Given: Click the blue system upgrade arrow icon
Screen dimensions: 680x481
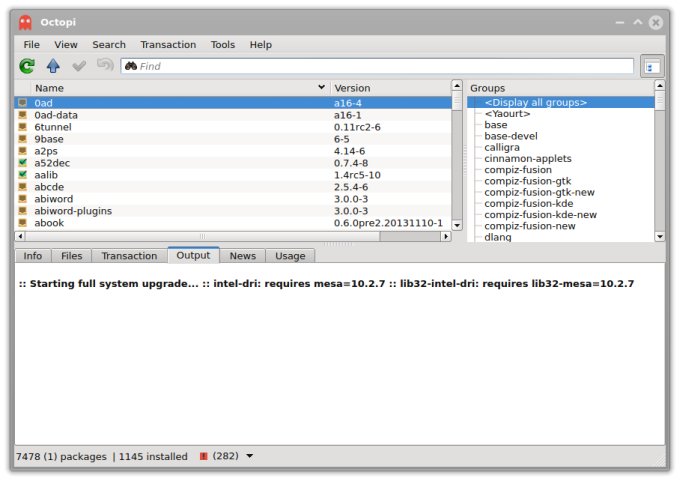Looking at the screenshot, I should click(x=53, y=66).
